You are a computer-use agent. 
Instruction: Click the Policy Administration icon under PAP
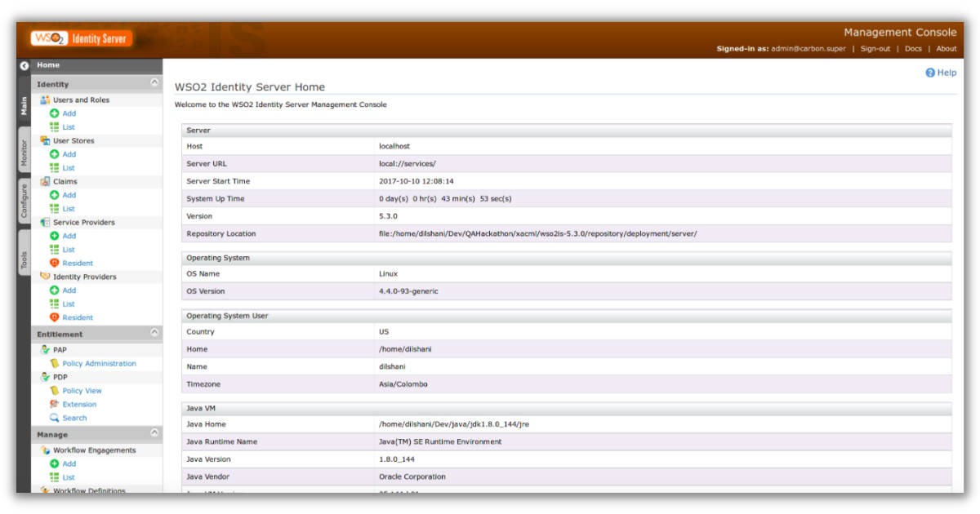[x=55, y=364]
